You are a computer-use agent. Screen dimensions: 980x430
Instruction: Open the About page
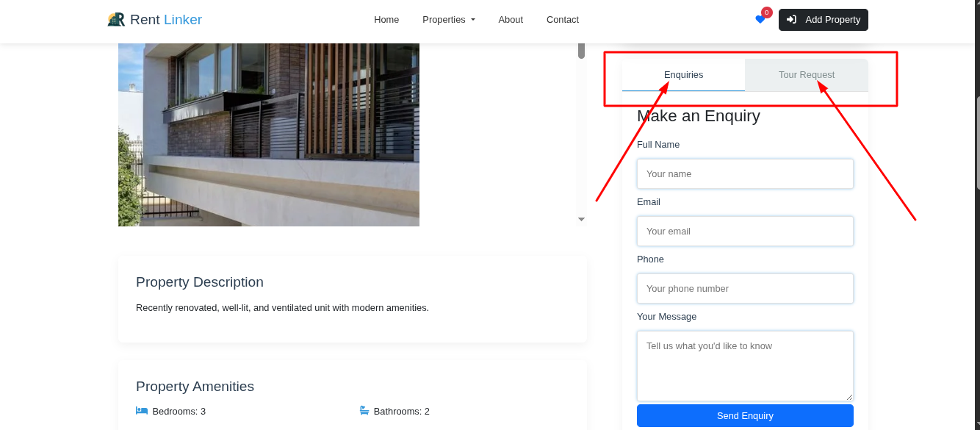click(511, 20)
